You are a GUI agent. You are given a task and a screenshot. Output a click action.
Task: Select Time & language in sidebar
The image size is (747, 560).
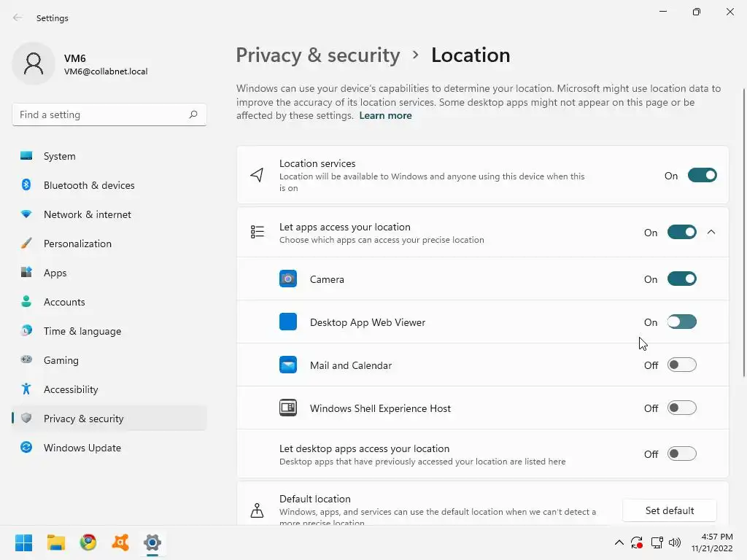[x=82, y=331]
